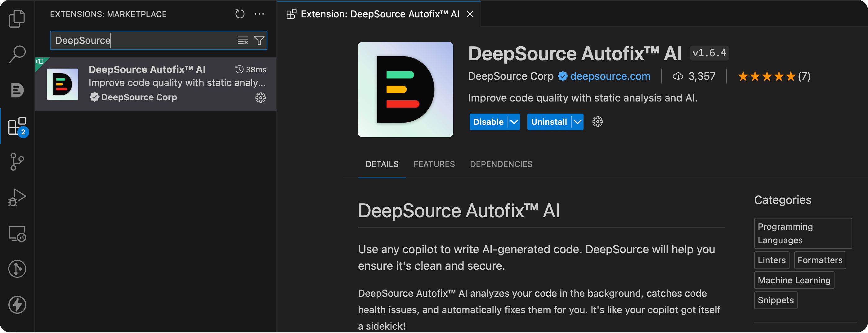Switch to the FEATURES tab
This screenshot has width=868, height=333.
click(434, 164)
